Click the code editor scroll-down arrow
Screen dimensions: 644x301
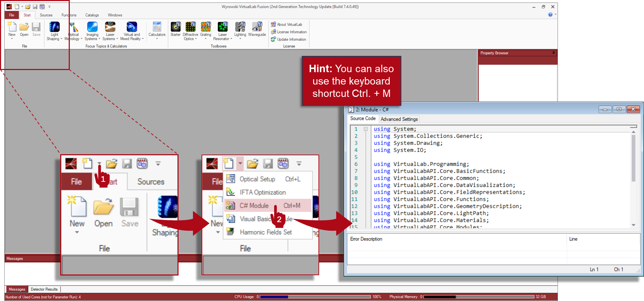pos(633,225)
